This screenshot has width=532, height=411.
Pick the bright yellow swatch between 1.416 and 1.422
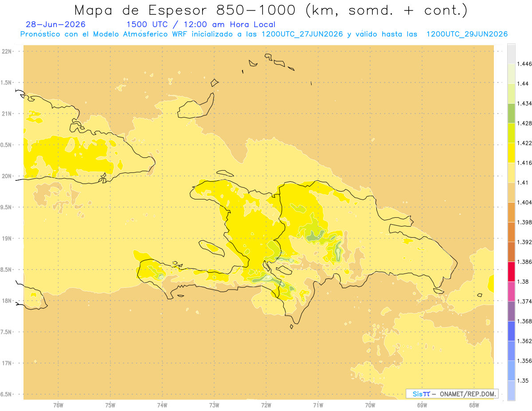tap(511, 153)
